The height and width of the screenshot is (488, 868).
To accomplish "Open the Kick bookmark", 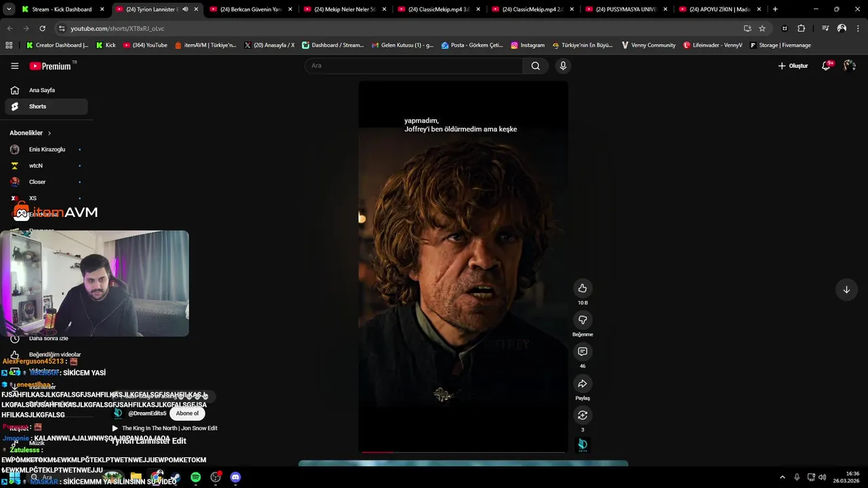I will click(106, 45).
